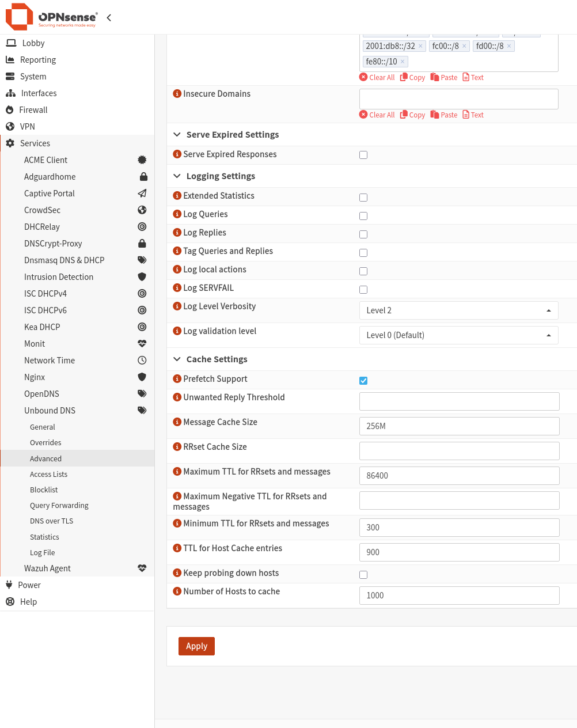This screenshot has height=728, width=577.
Task: Show help for Insecure Domains info icon
Action: point(177,93)
